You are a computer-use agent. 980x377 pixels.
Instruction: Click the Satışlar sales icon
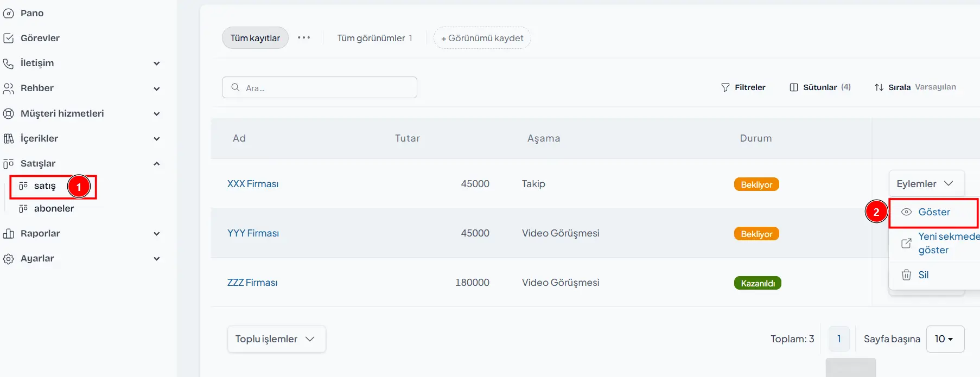[9, 163]
